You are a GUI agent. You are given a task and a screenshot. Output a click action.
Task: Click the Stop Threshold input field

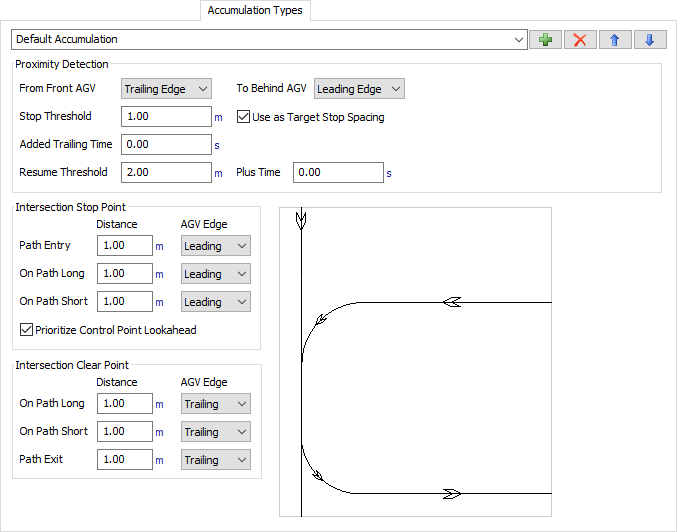pos(165,117)
